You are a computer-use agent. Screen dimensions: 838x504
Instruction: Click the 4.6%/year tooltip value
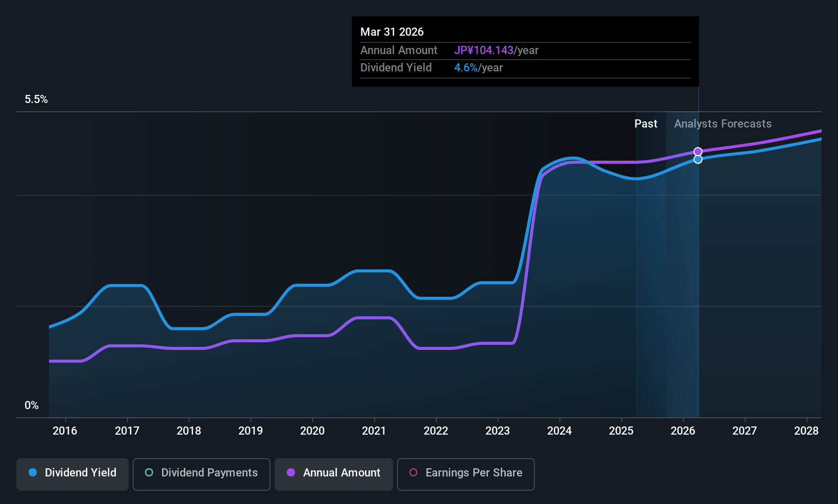coord(479,68)
